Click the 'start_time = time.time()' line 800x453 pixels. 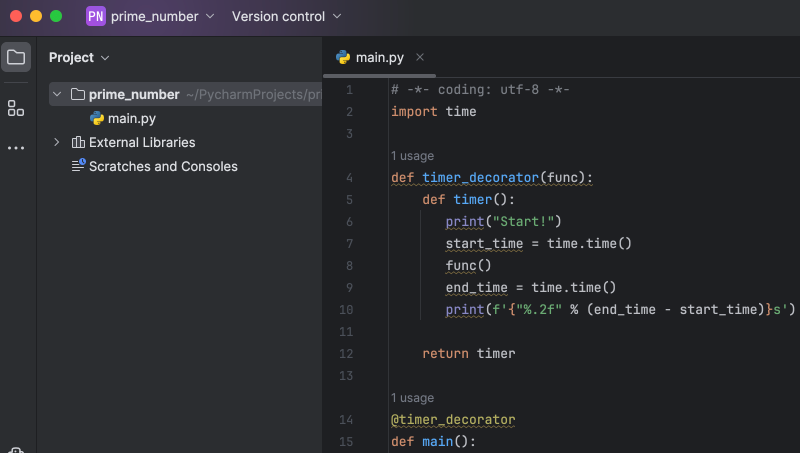(539, 243)
